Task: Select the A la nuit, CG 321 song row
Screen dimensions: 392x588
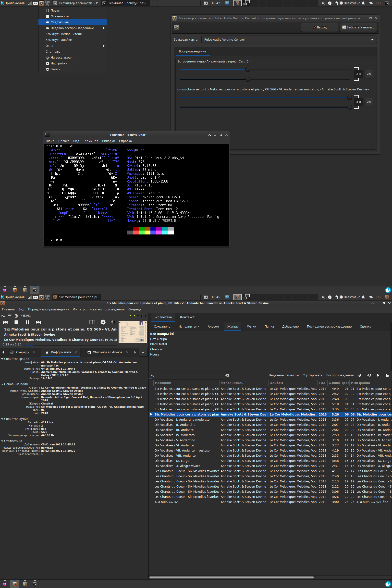Action: tap(270, 502)
